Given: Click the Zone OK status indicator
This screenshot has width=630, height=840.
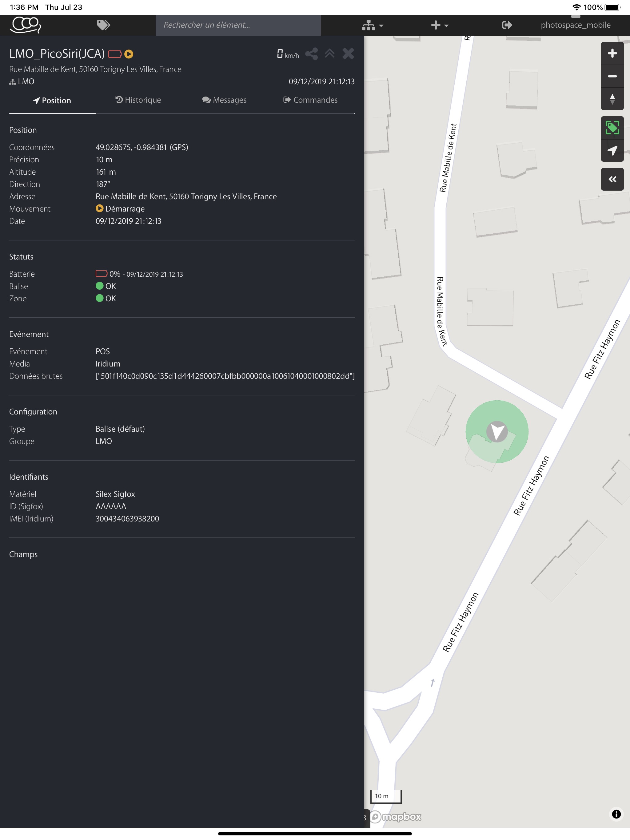Looking at the screenshot, I should 106,299.
